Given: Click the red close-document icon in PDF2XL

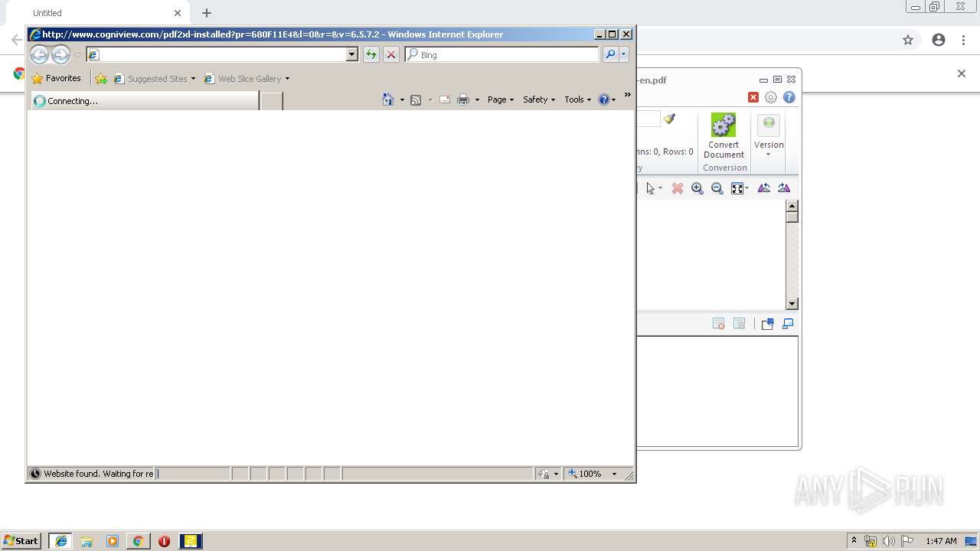Looking at the screenshot, I should (x=753, y=97).
